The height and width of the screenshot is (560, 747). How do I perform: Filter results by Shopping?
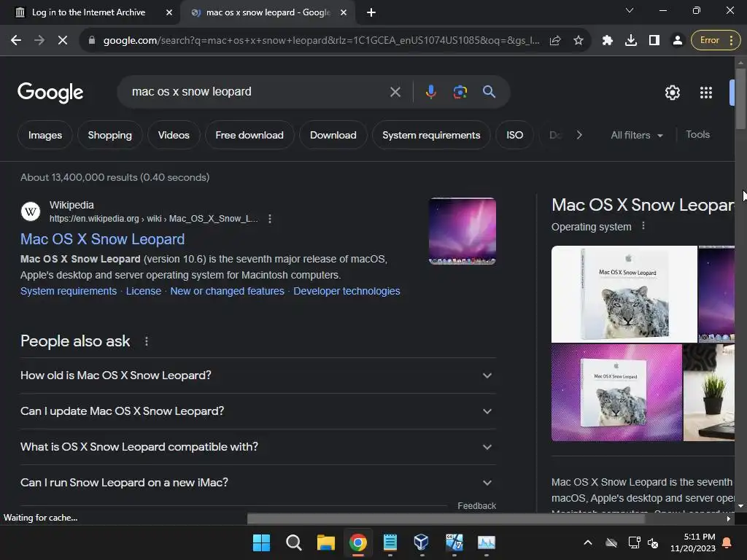110,135
